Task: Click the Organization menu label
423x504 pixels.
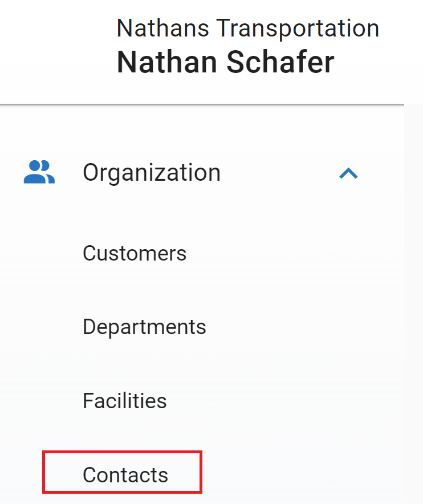Action: point(152,172)
